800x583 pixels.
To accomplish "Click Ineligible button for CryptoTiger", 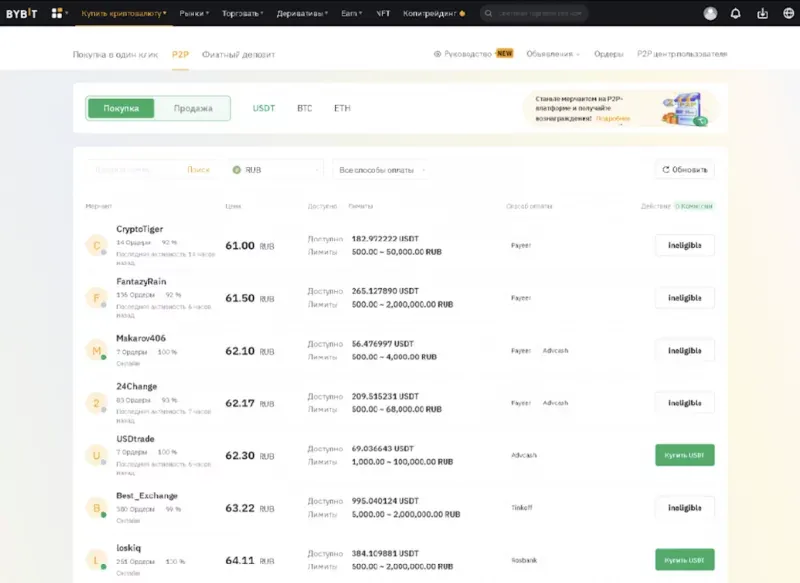I will coord(685,245).
